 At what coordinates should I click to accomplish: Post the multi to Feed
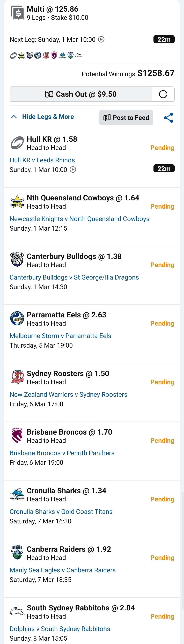click(x=126, y=118)
